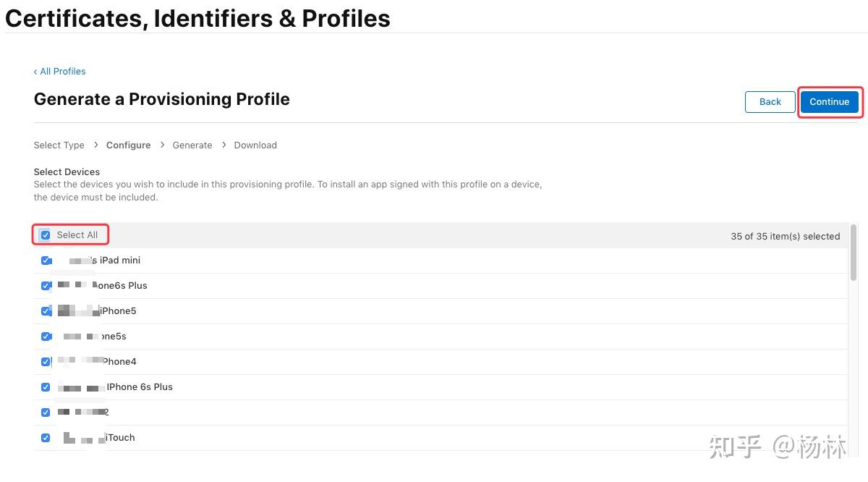Click the Back button

pyautogui.click(x=770, y=102)
